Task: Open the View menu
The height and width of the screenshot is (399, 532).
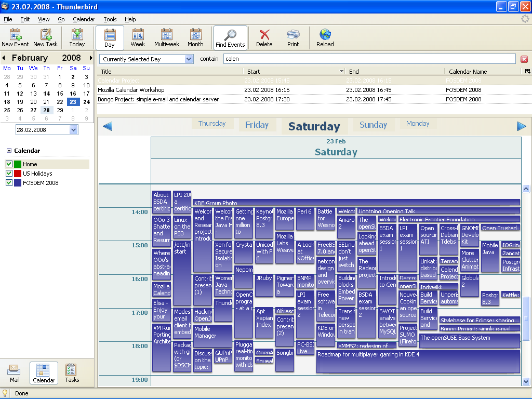Action: tap(44, 19)
